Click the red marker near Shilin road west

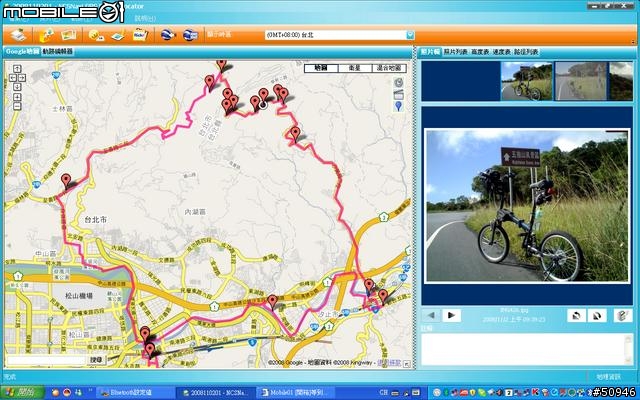pyautogui.click(x=66, y=181)
